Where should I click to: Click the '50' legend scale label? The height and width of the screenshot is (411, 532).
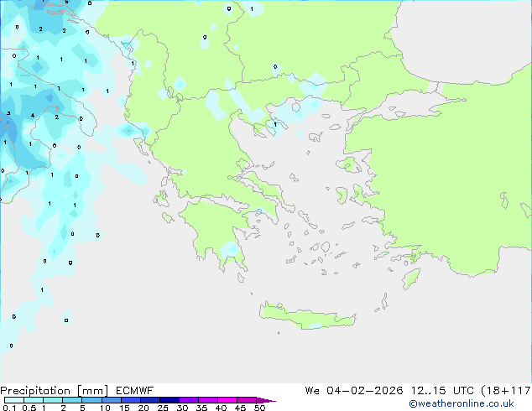click(259, 408)
